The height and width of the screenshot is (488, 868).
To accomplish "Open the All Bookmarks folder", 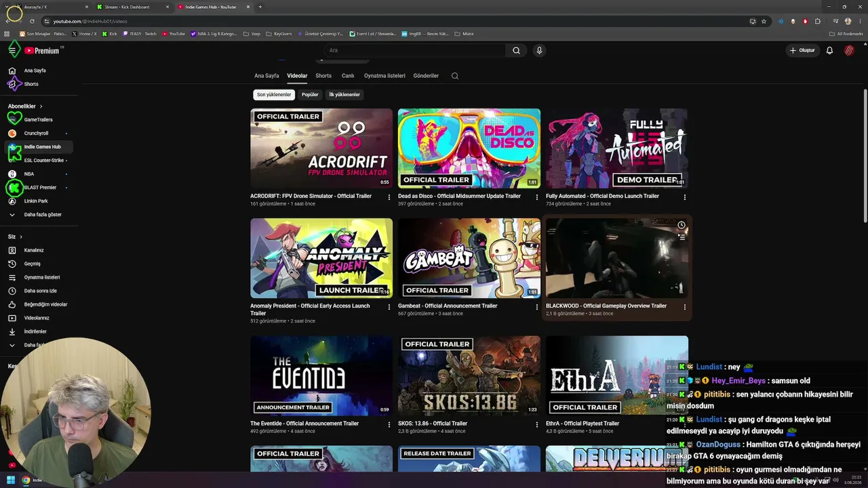I will tap(846, 33).
